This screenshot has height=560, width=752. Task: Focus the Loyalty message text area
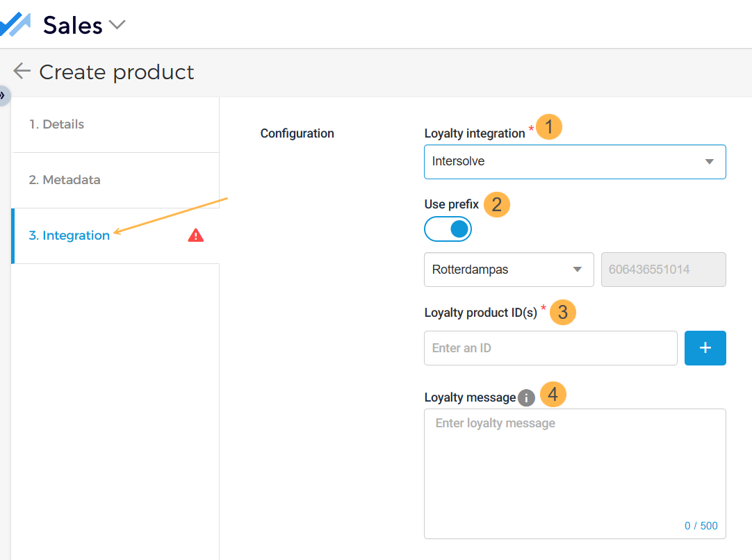click(x=574, y=472)
